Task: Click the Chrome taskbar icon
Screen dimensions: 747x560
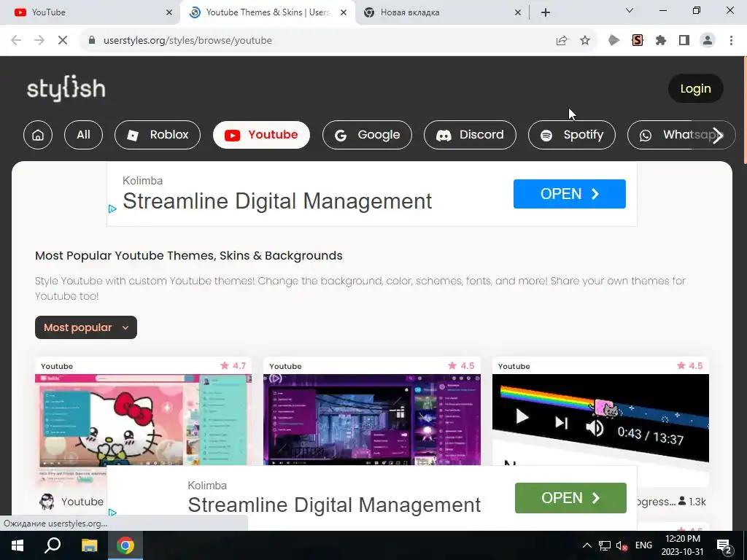Action: point(125,545)
